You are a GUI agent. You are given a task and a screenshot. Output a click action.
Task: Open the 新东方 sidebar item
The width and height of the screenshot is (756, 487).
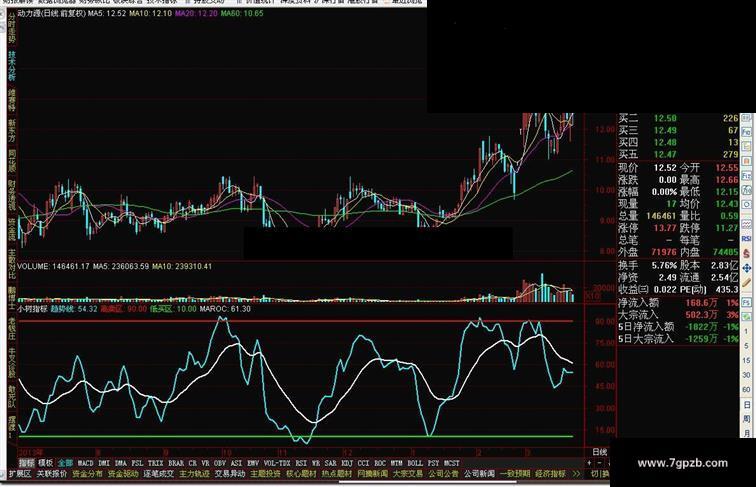pos(12,132)
